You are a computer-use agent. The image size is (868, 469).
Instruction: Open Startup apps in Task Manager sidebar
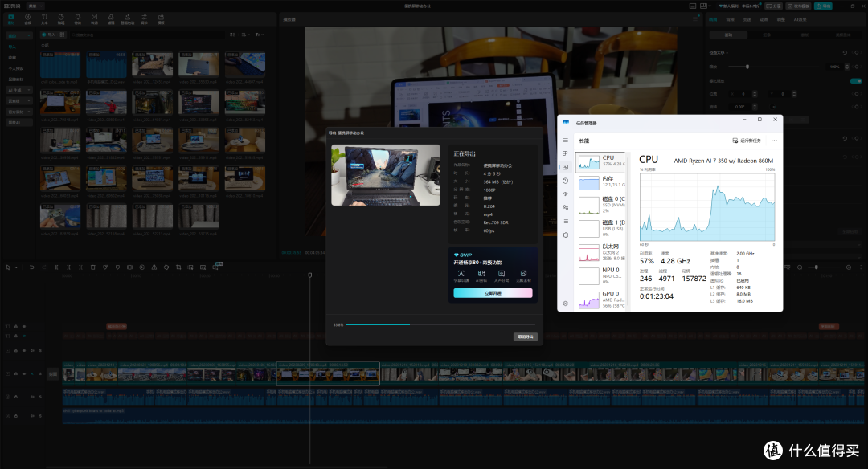(565, 194)
